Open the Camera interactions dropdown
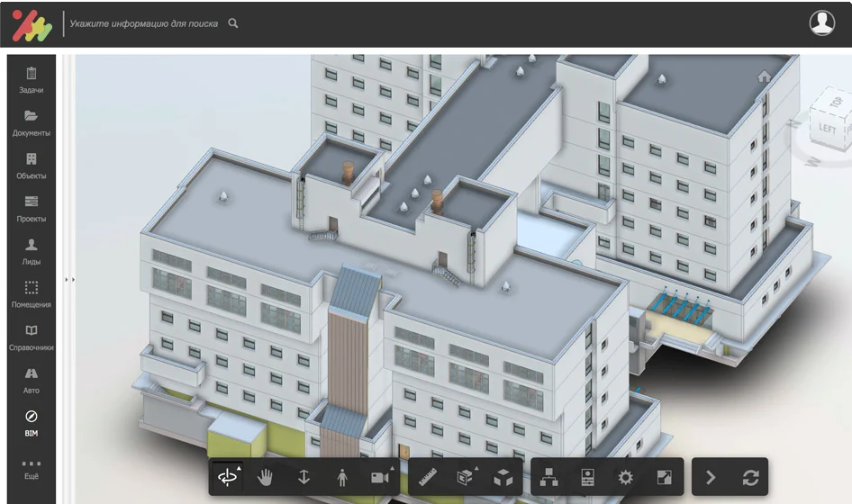Image resolution: width=852 pixels, height=504 pixels. pos(381,478)
